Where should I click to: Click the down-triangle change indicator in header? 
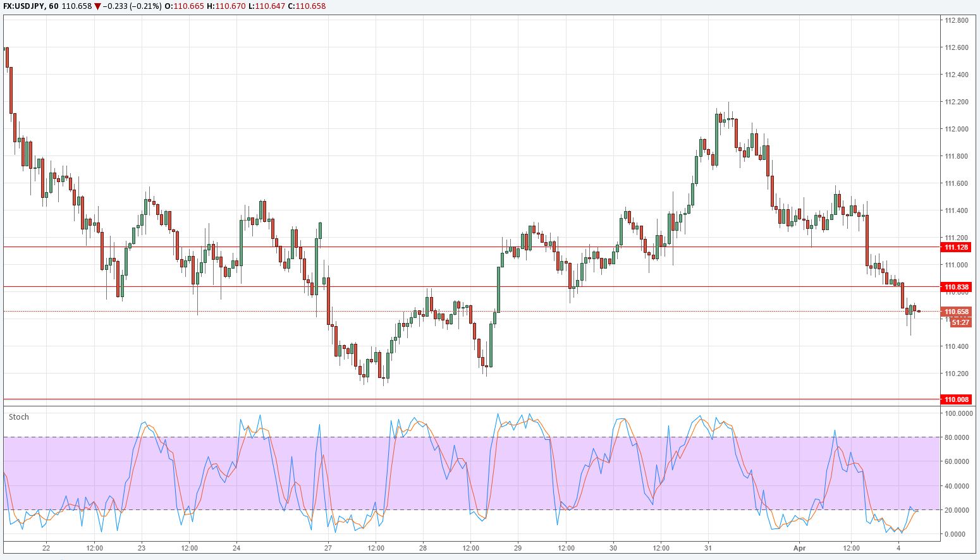[x=97, y=6]
